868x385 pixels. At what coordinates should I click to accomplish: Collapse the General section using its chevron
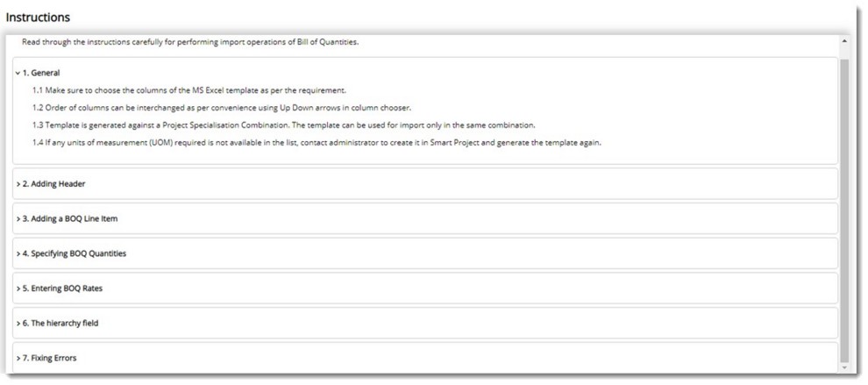tap(18, 73)
